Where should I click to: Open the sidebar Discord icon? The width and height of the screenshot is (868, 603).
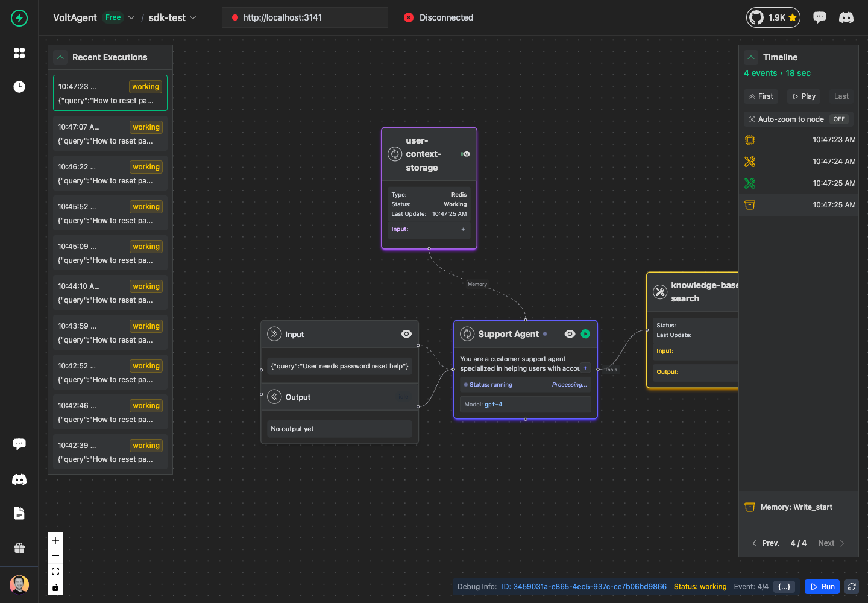tap(19, 479)
